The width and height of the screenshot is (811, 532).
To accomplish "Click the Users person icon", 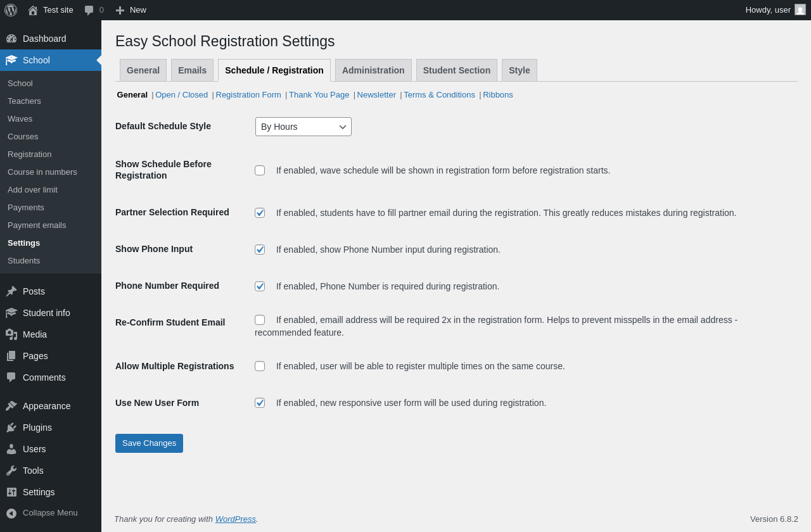I will 11,449.
